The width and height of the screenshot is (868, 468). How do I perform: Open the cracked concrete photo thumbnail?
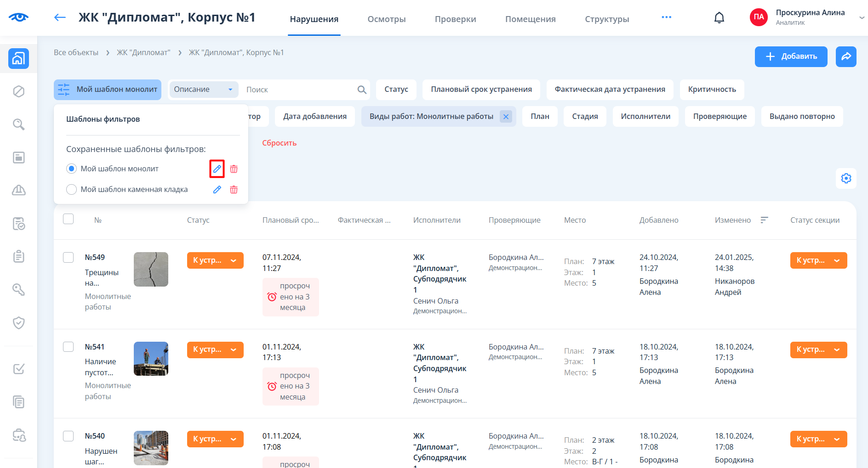[x=151, y=269]
